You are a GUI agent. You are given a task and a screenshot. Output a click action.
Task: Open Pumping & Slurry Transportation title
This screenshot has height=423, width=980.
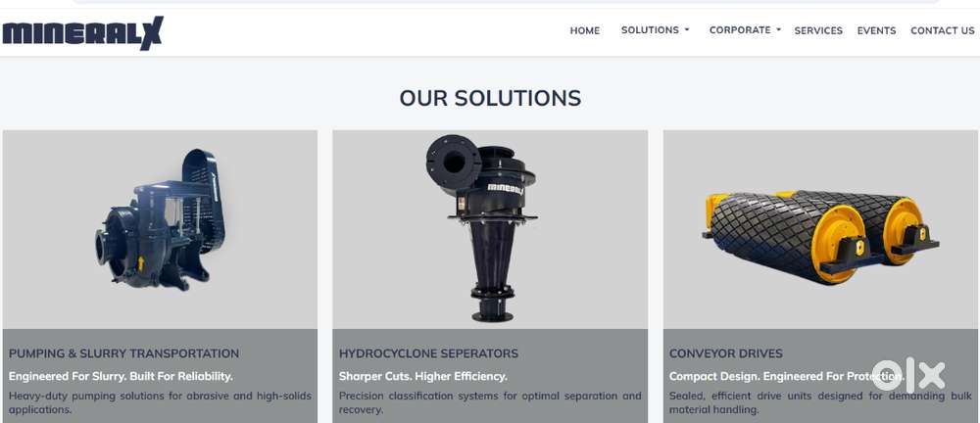click(x=123, y=353)
